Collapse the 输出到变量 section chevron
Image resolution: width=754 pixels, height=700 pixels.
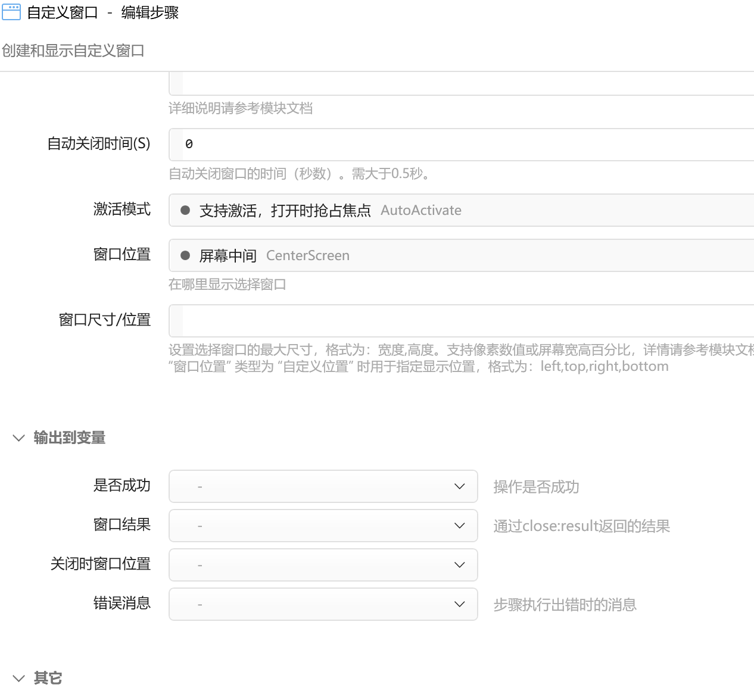click(18, 438)
